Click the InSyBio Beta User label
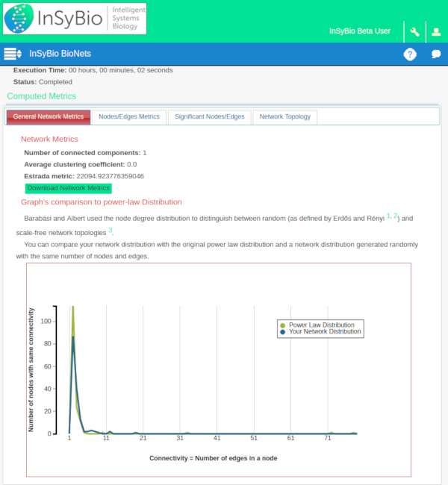Screen dimensions: 448x485 (x=360, y=31)
